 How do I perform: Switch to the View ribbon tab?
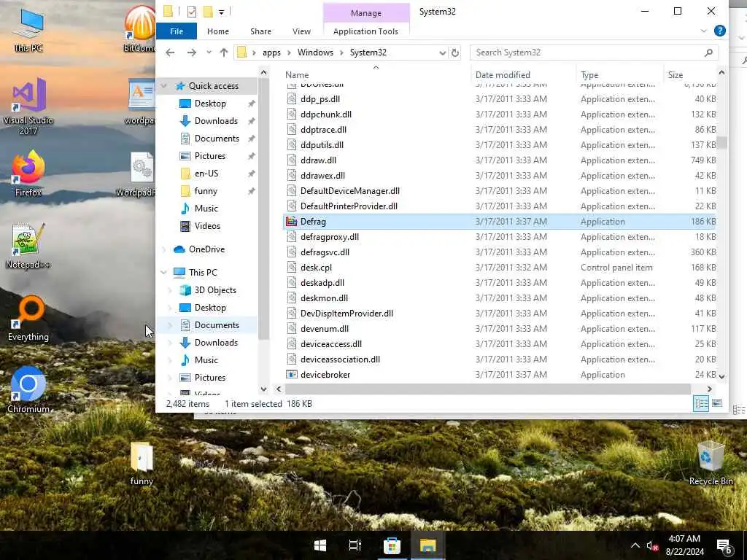(x=301, y=31)
